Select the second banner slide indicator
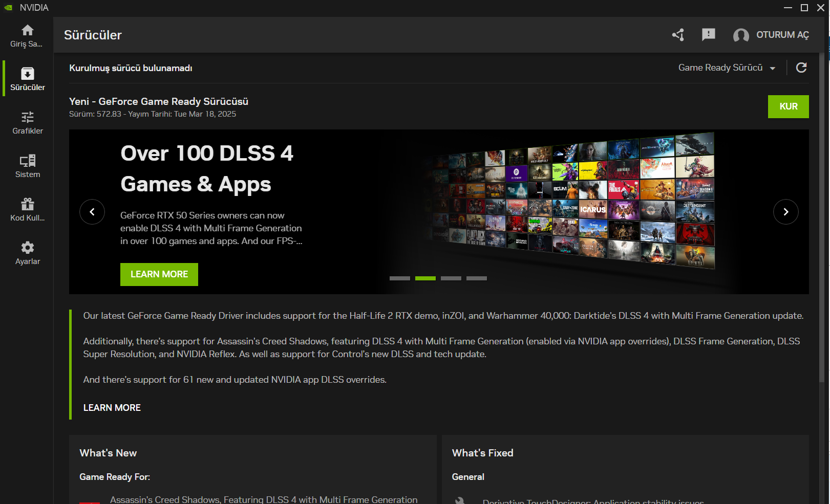830x504 pixels. pos(425,278)
